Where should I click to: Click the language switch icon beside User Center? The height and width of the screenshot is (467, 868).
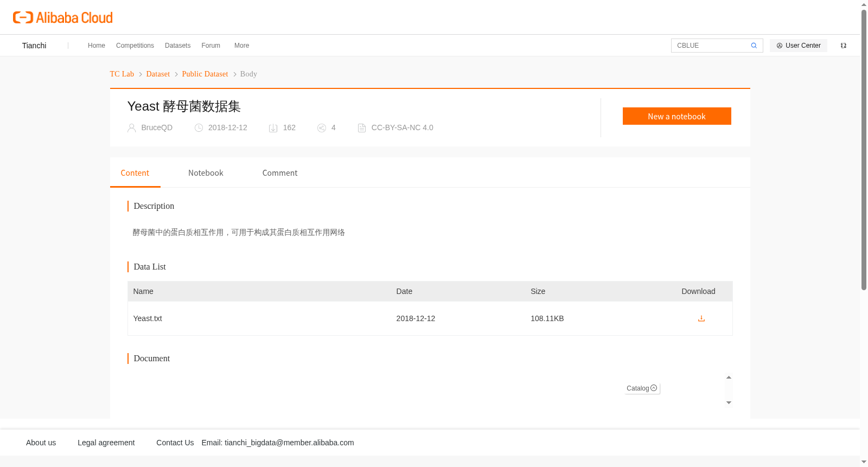click(x=844, y=46)
